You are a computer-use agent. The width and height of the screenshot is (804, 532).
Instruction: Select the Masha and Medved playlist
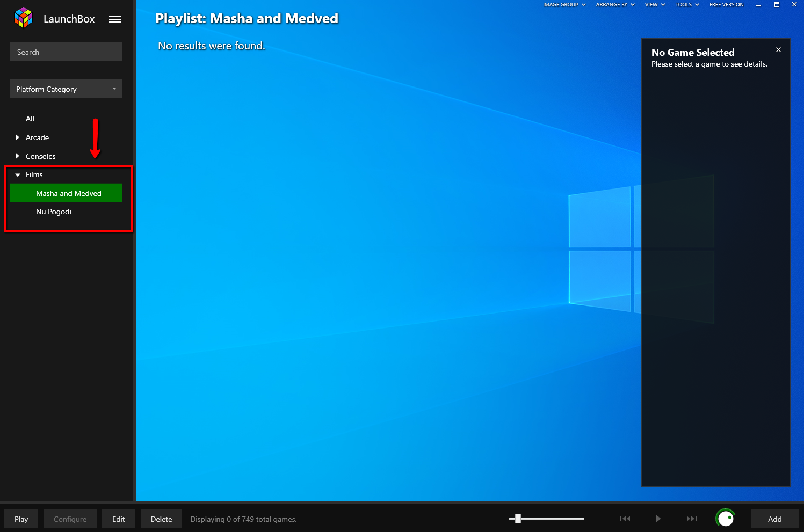coord(66,193)
